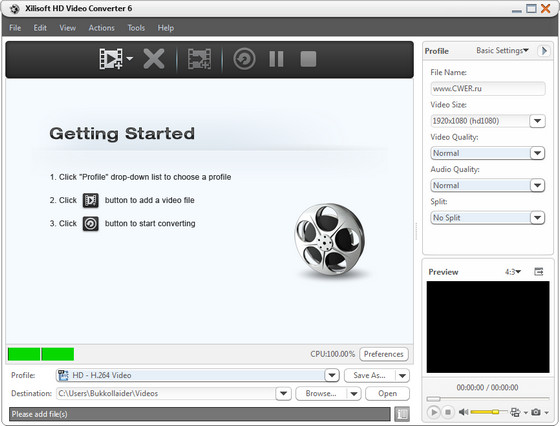Image resolution: width=560 pixels, height=426 pixels.
Task: Mute the preview audio speaker icon
Action: [464, 412]
